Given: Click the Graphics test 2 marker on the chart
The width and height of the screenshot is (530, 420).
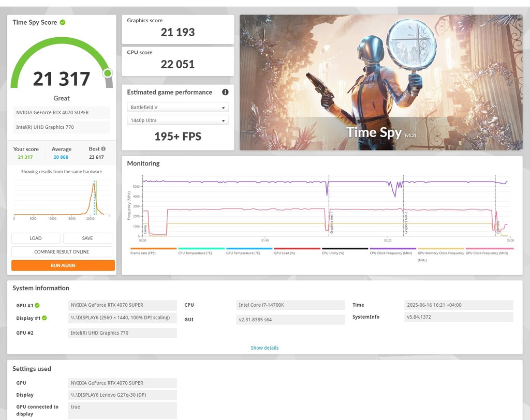Looking at the screenshot, I should tap(406, 223).
